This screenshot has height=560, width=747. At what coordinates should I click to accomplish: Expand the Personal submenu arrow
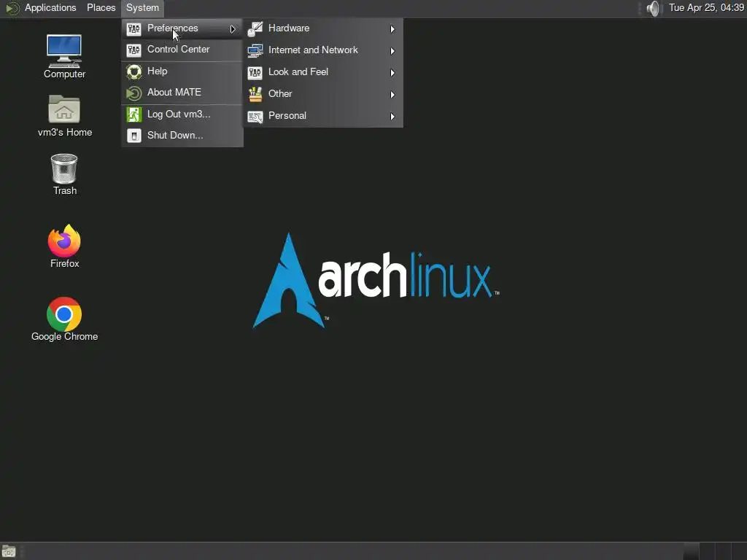(x=392, y=117)
